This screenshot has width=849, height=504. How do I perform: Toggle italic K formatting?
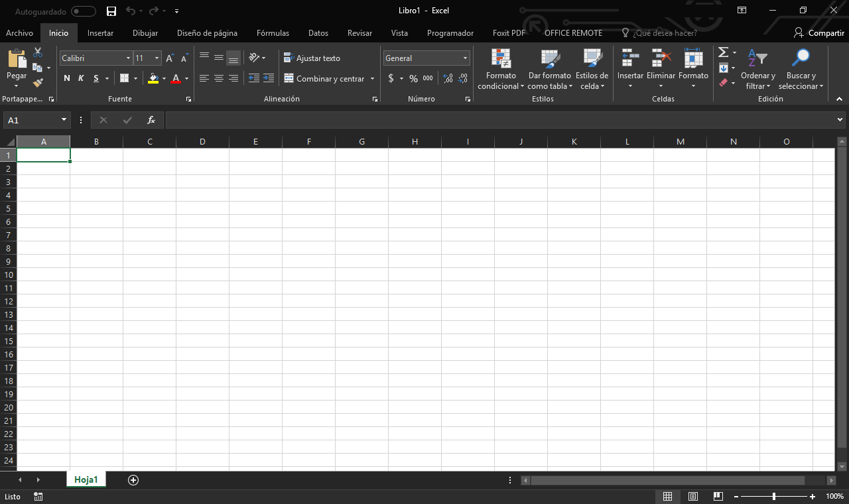[81, 78]
